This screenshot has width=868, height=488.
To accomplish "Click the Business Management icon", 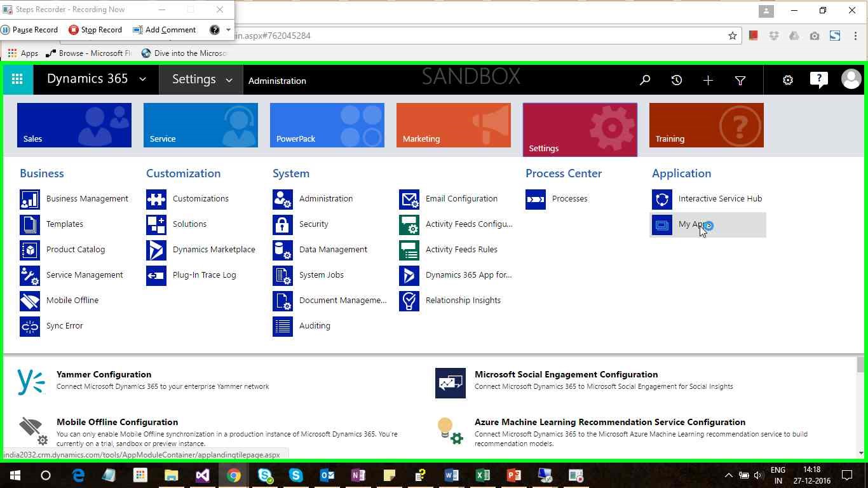I will [30, 199].
